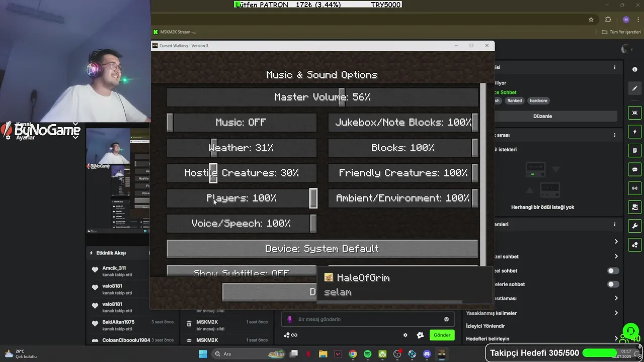Delete message via trash icon beside MSKM2K
This screenshot has width=644, height=362.
point(189,324)
